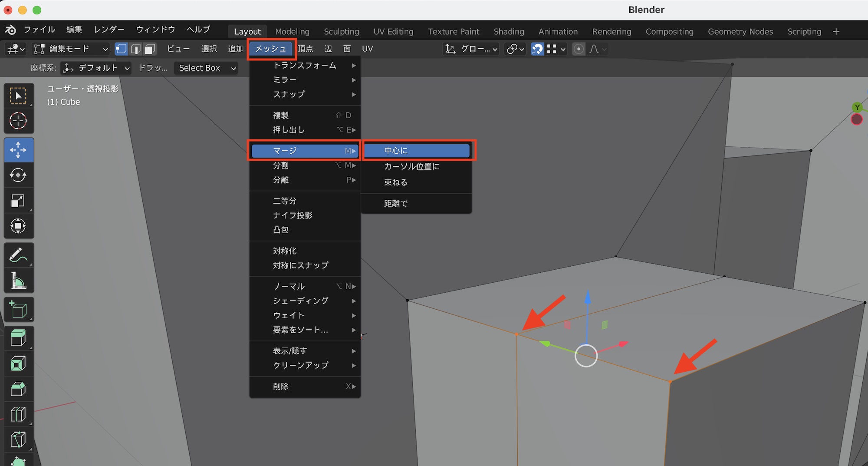Click 中心に in the merge submenu
This screenshot has height=466, width=868.
click(x=417, y=151)
